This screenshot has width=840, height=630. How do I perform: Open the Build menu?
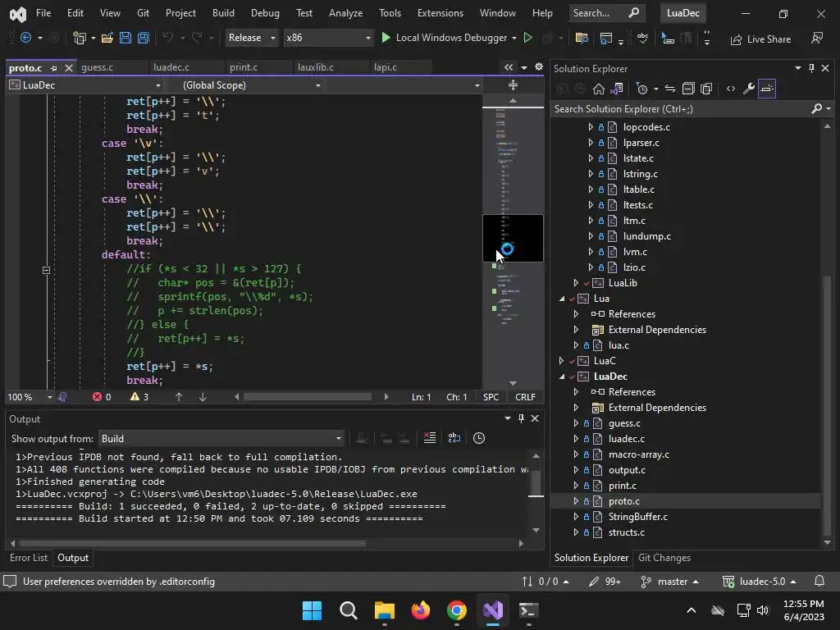tap(223, 13)
